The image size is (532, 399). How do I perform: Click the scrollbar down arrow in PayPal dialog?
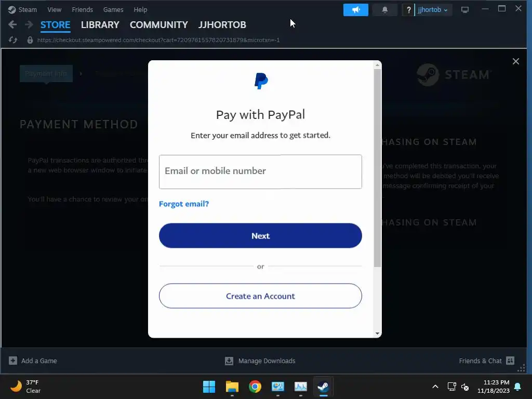coord(377,333)
